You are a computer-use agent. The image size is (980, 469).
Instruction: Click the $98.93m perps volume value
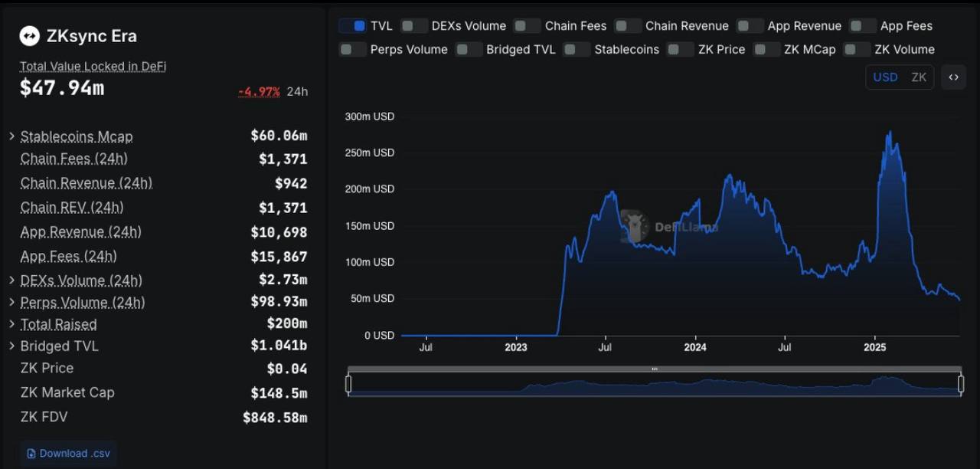coord(279,302)
